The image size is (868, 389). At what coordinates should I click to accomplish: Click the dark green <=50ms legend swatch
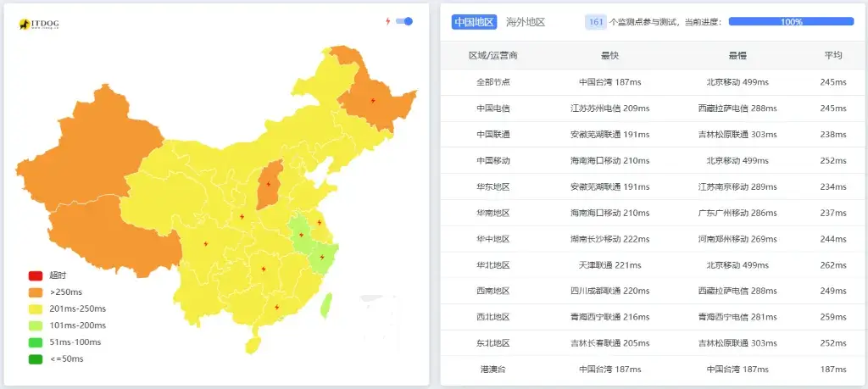point(36,358)
